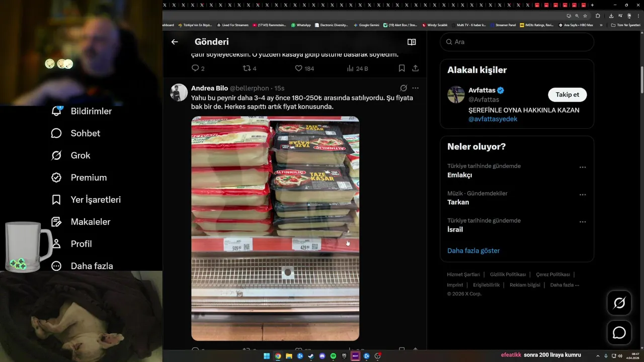Click @bellerphon handle on the post

click(x=250, y=88)
